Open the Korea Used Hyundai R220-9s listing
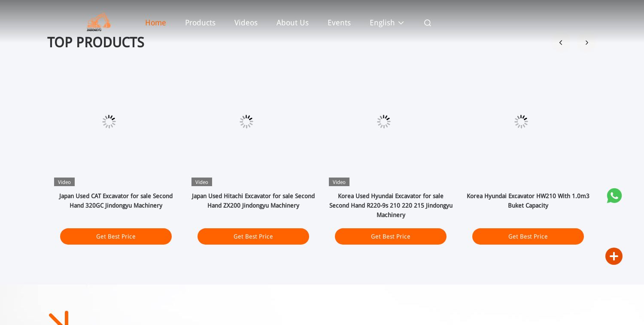This screenshot has height=325, width=644. point(391,205)
